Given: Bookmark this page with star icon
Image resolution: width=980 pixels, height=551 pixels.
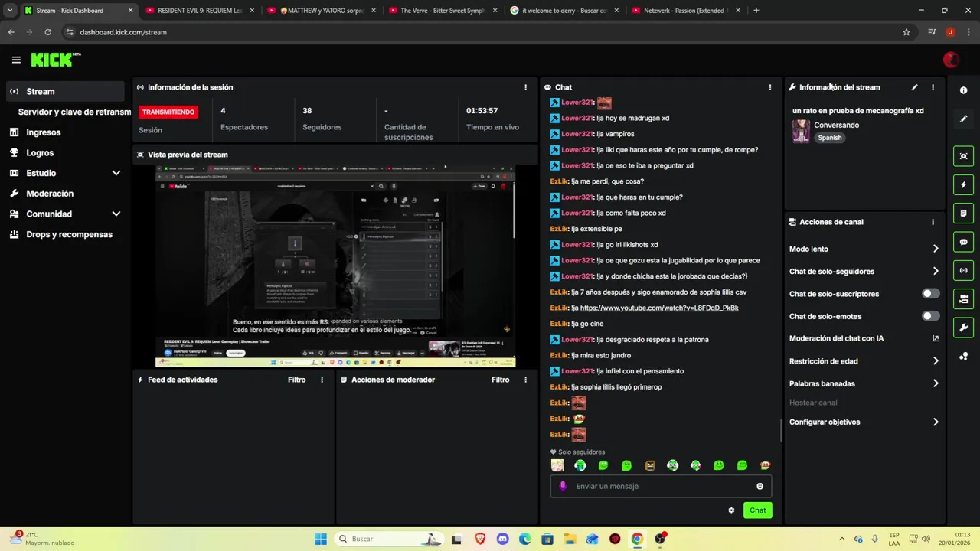Looking at the screenshot, I should [906, 32].
